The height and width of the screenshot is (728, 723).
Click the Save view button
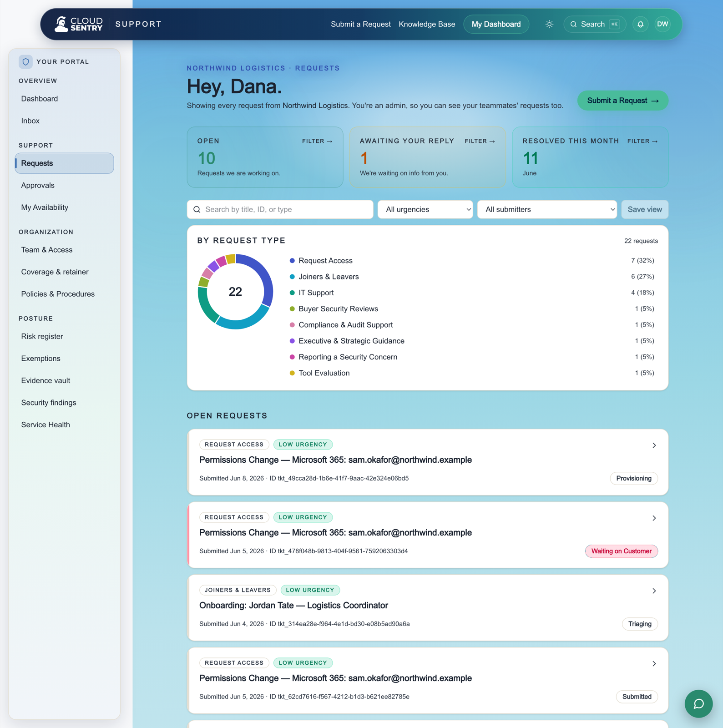tap(644, 209)
